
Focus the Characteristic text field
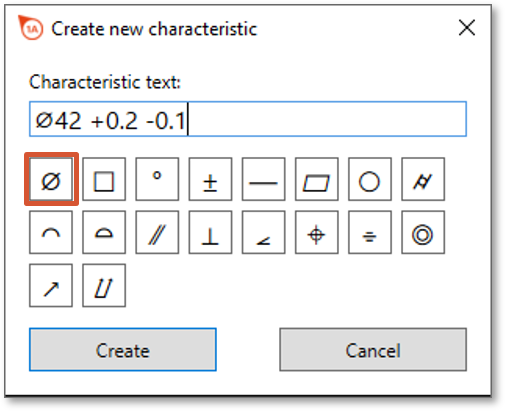[x=248, y=119]
